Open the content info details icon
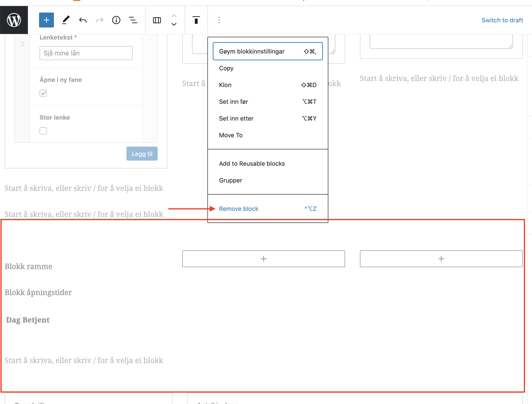 116,20
